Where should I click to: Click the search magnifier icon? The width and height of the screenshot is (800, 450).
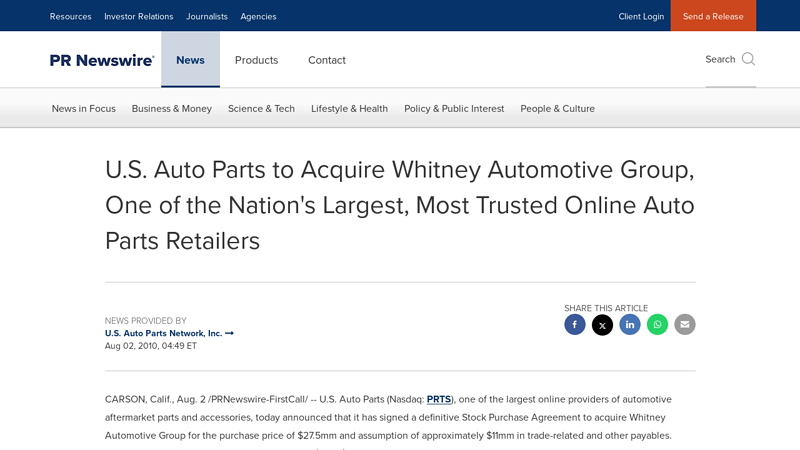(748, 59)
